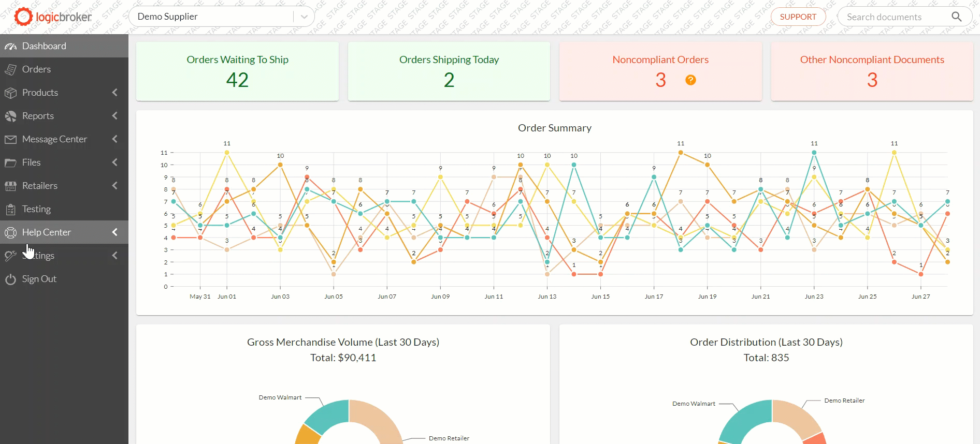This screenshot has height=444, width=980.
Task: Click the Products box icon
Action: 10,93
